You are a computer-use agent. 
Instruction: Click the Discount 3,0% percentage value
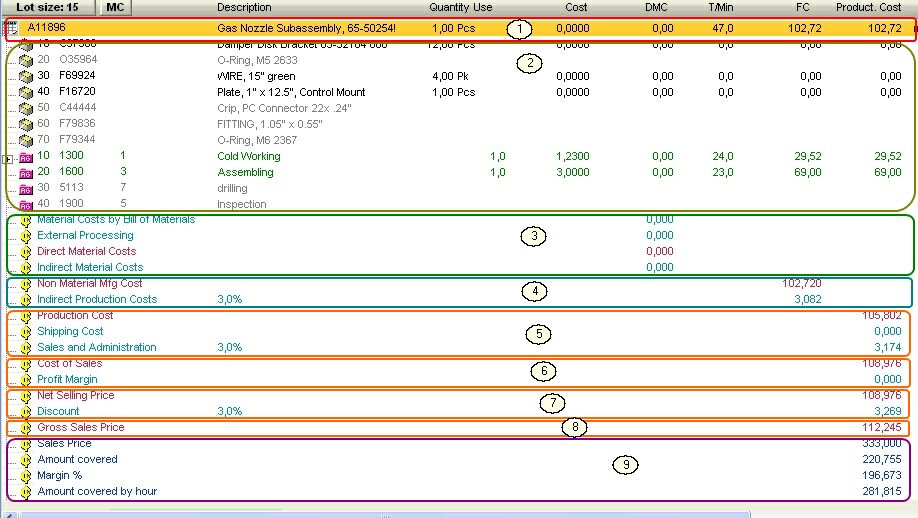pos(229,411)
